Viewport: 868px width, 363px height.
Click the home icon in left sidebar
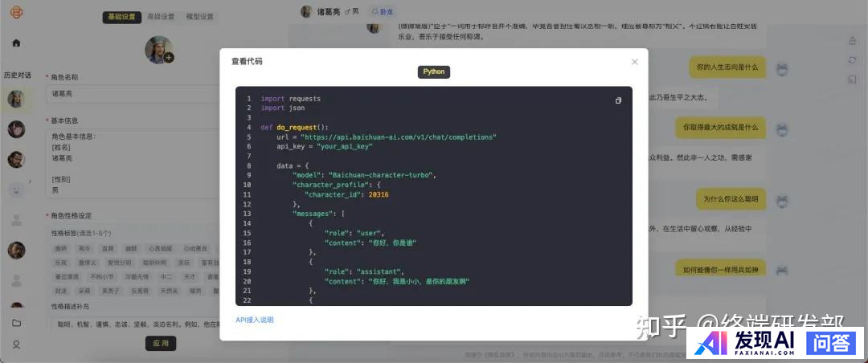(x=16, y=43)
